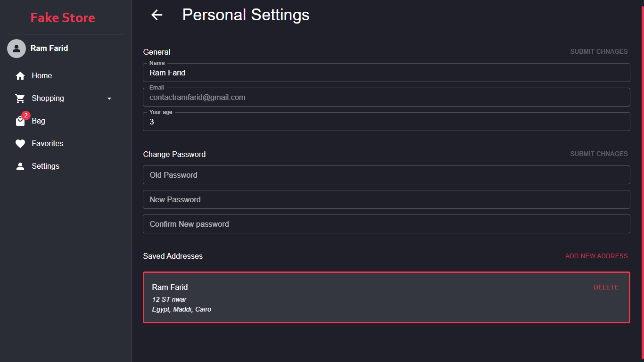Click the user avatar icon
Screen dimensions: 644x362
17,49
